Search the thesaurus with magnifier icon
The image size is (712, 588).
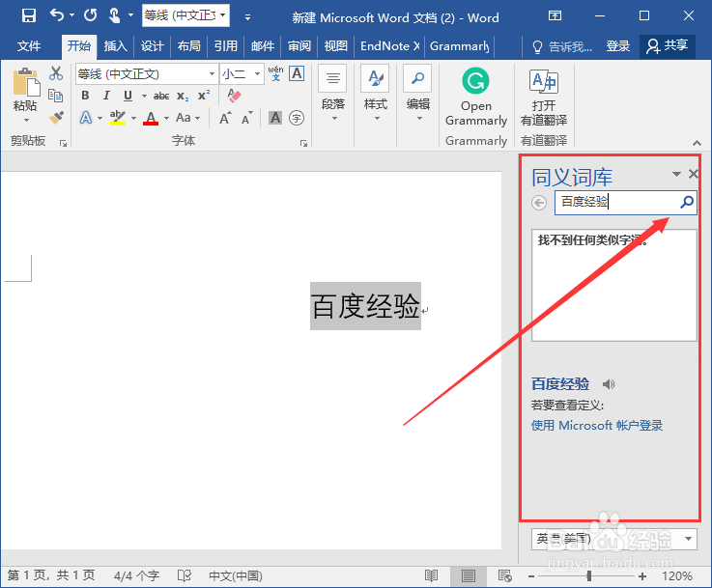[x=687, y=202]
